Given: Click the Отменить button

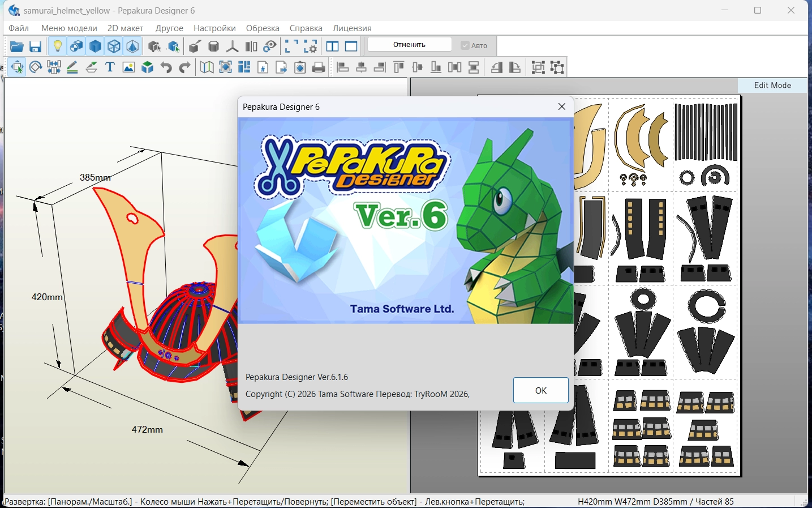Looking at the screenshot, I should [x=409, y=45].
